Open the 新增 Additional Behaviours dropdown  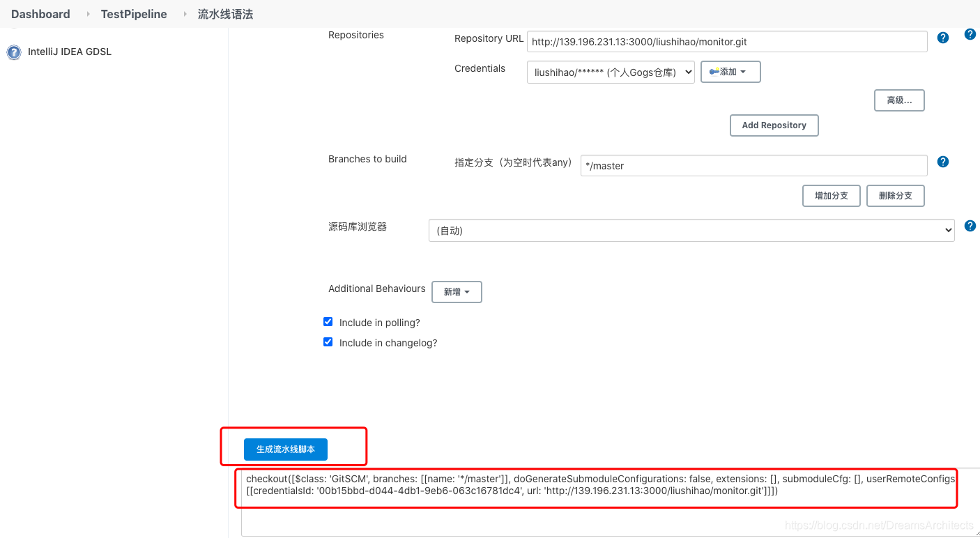(457, 292)
